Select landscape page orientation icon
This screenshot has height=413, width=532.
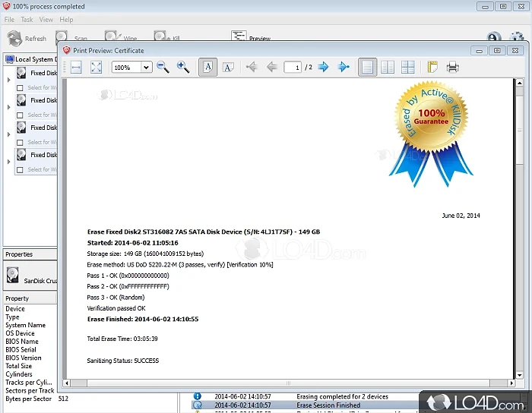point(228,68)
